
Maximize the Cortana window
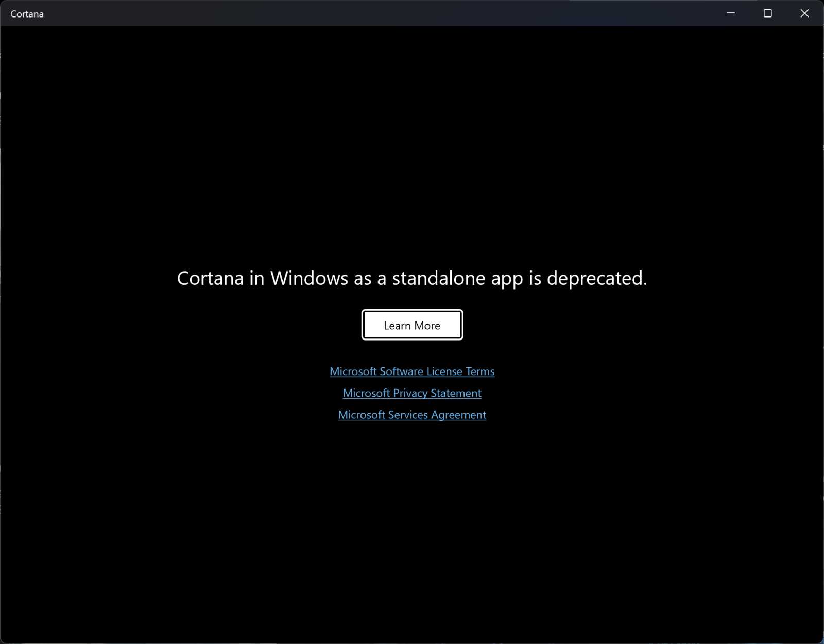point(767,13)
